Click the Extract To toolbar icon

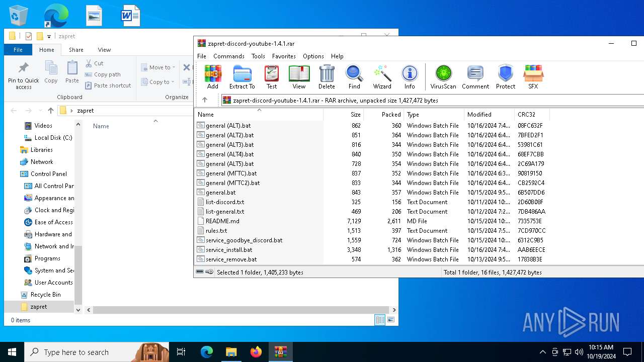(x=242, y=77)
